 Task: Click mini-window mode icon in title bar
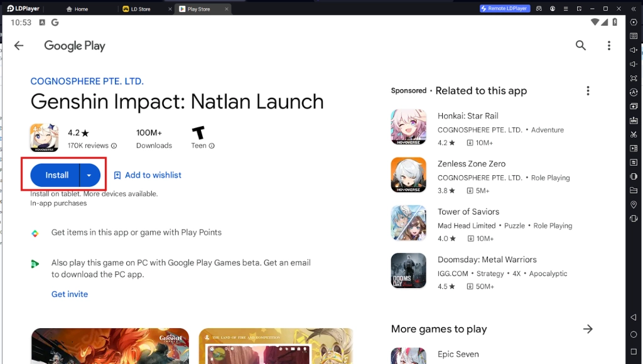pos(579,9)
